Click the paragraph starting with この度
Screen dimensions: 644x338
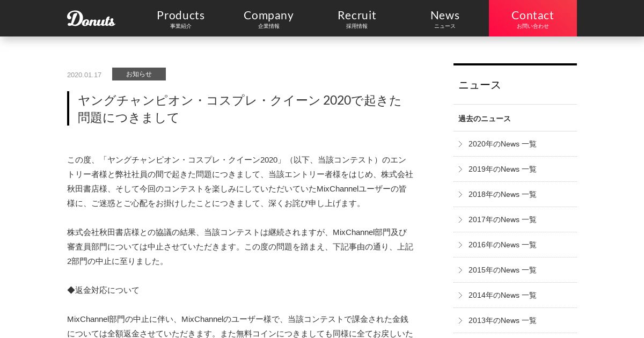(240, 181)
